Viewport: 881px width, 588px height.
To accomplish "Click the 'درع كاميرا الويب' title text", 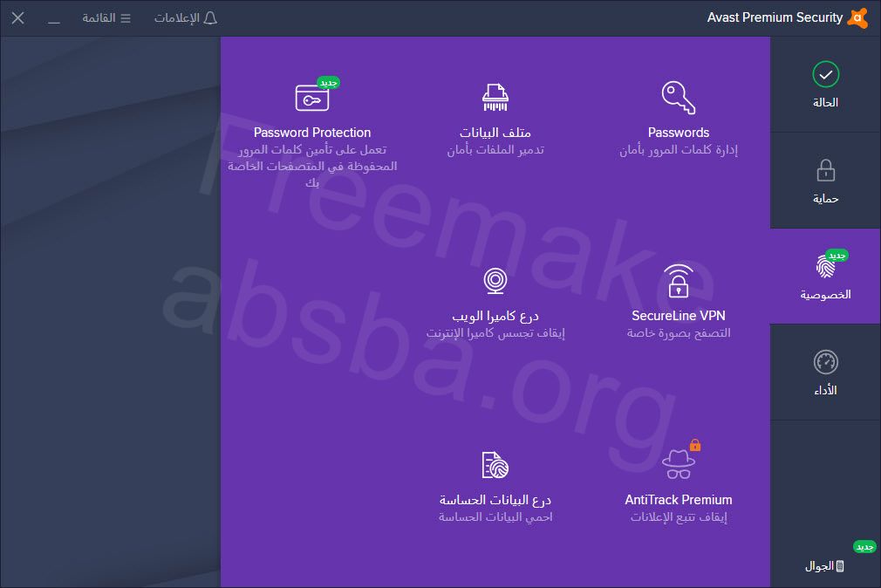I will (x=495, y=316).
